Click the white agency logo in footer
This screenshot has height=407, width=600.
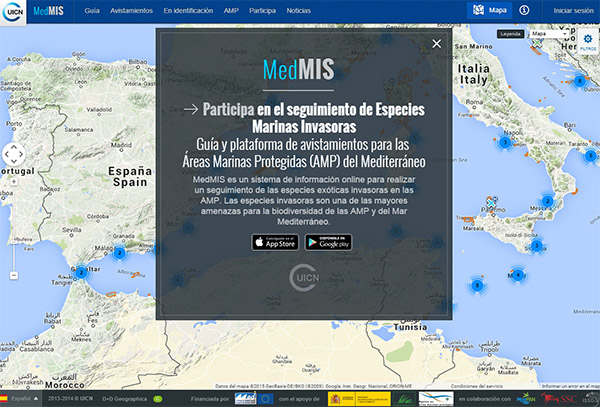click(x=436, y=399)
